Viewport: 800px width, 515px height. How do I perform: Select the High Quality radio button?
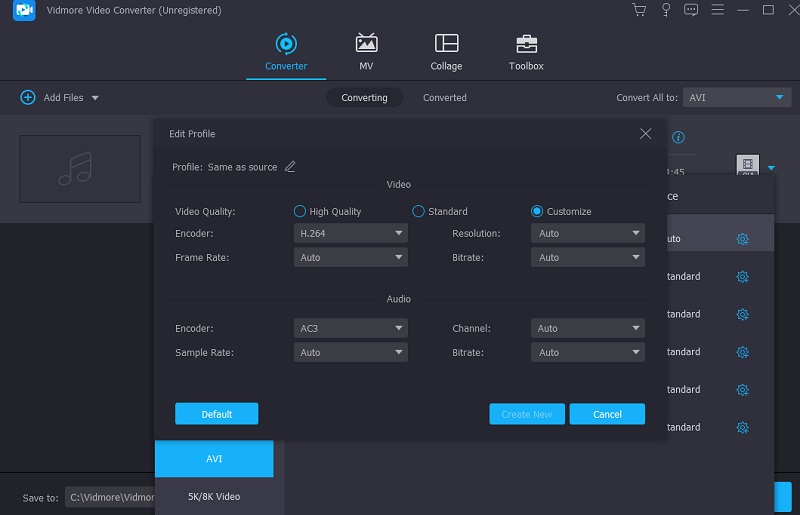[x=300, y=212]
